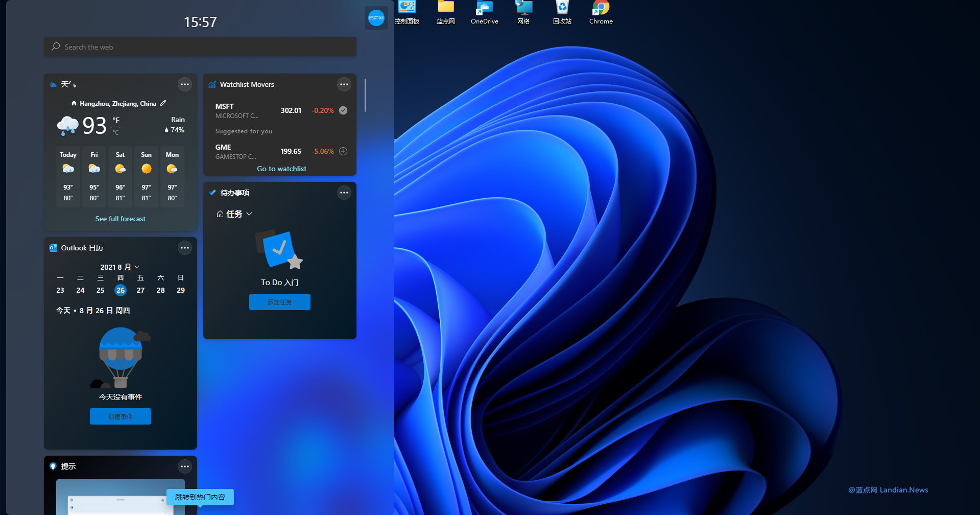
Task: Click the edit location pencil icon
Action: tap(163, 103)
